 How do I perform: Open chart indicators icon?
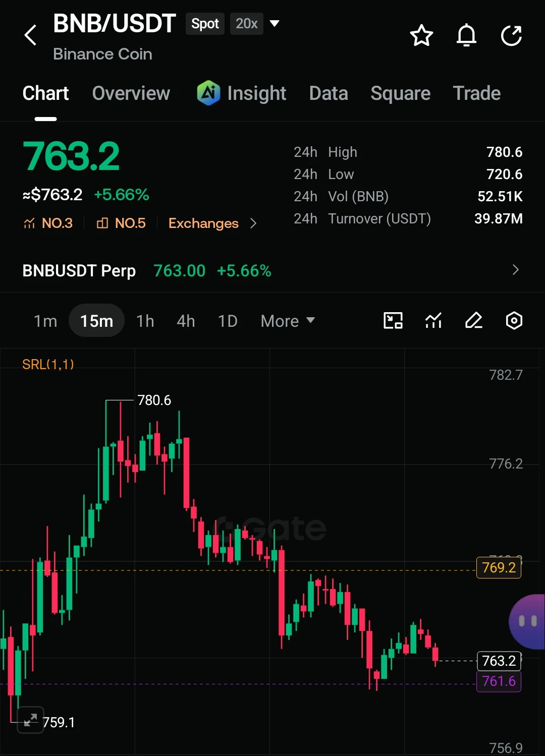tap(433, 321)
